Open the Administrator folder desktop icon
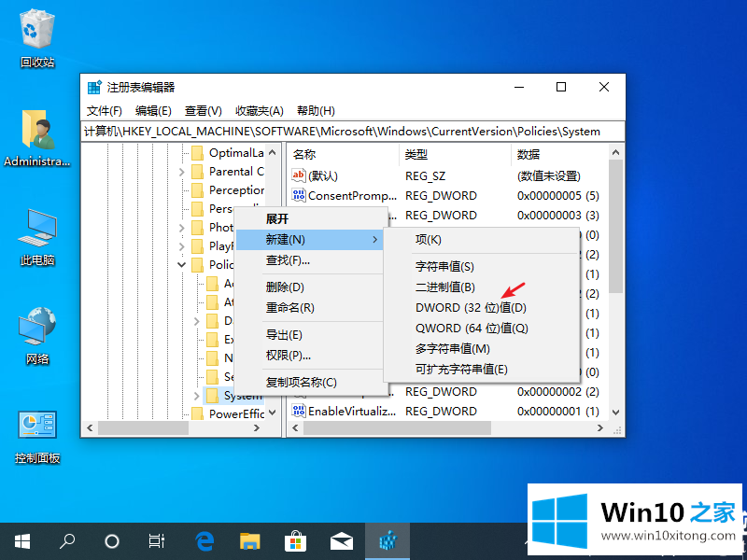This screenshot has width=747, height=560. click(37, 138)
